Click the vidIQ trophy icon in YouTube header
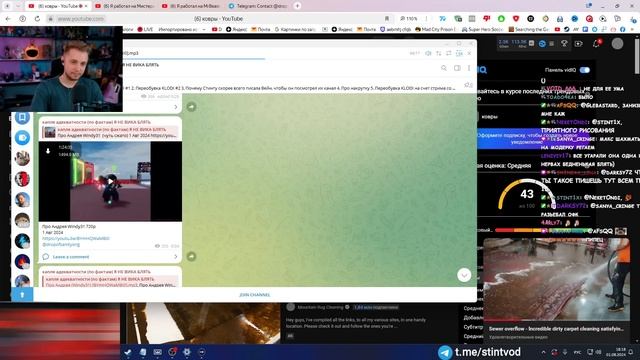 (x=564, y=43)
